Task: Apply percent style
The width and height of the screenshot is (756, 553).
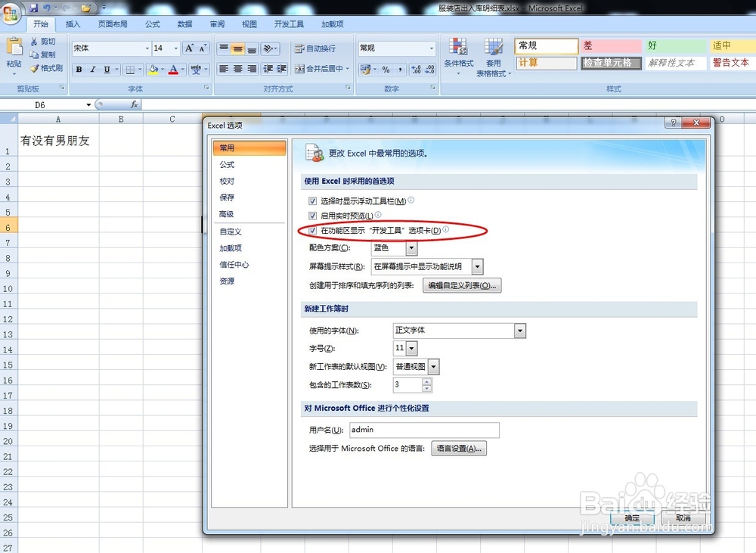Action: click(x=386, y=70)
